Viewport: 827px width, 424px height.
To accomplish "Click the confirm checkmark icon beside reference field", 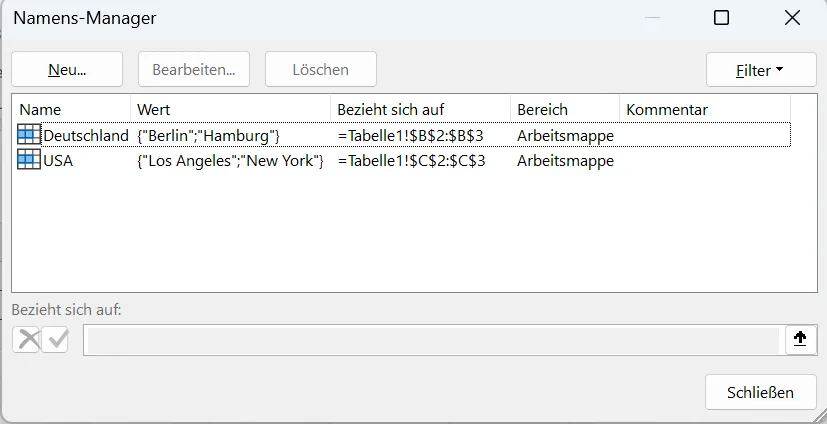I will pyautogui.click(x=55, y=339).
